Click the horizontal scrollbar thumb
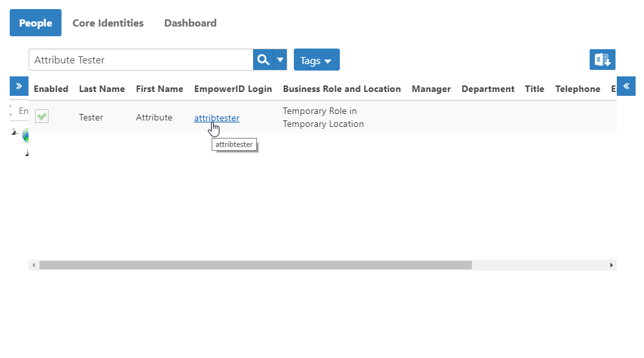This screenshot has height=358, width=644. [x=255, y=265]
